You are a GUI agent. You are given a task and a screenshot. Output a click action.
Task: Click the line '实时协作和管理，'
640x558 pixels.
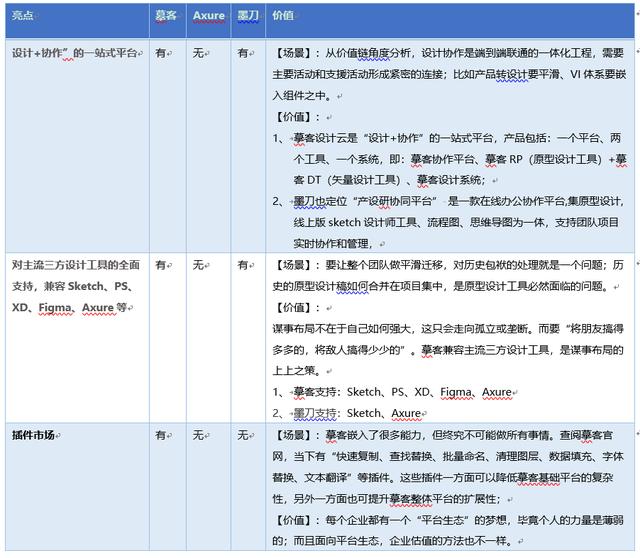tap(333, 244)
